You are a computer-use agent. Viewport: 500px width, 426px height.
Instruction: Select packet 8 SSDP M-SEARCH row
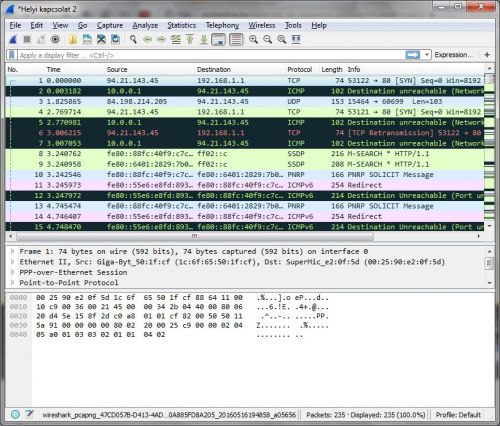point(245,154)
